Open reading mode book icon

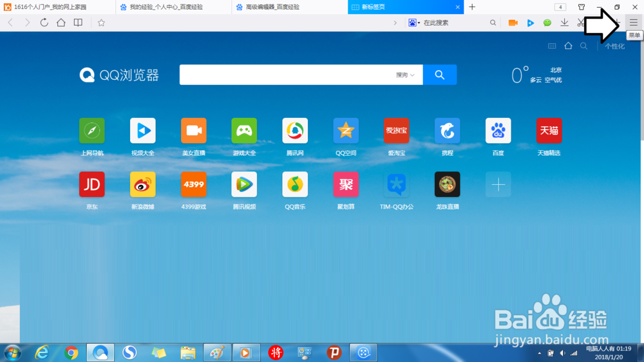78,23
